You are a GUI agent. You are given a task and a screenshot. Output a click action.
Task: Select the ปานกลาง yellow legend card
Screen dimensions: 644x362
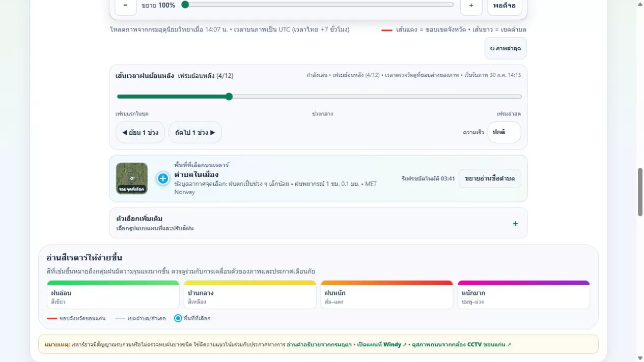pyautogui.click(x=250, y=295)
